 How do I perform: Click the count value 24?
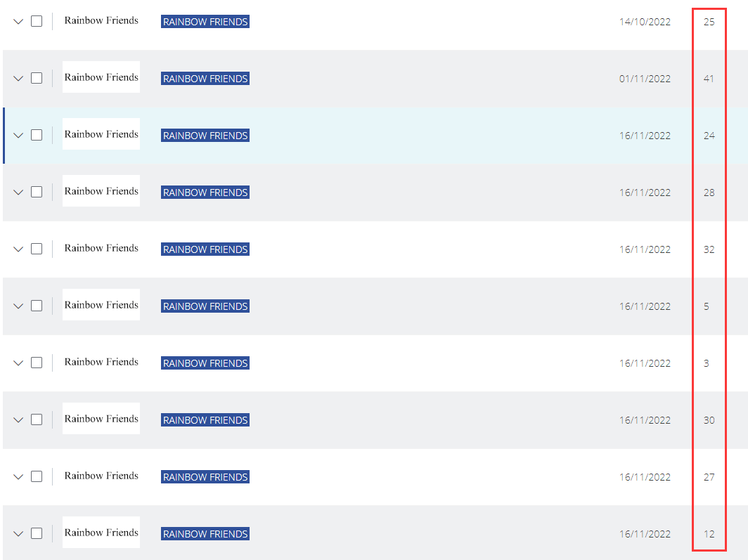[x=709, y=136]
